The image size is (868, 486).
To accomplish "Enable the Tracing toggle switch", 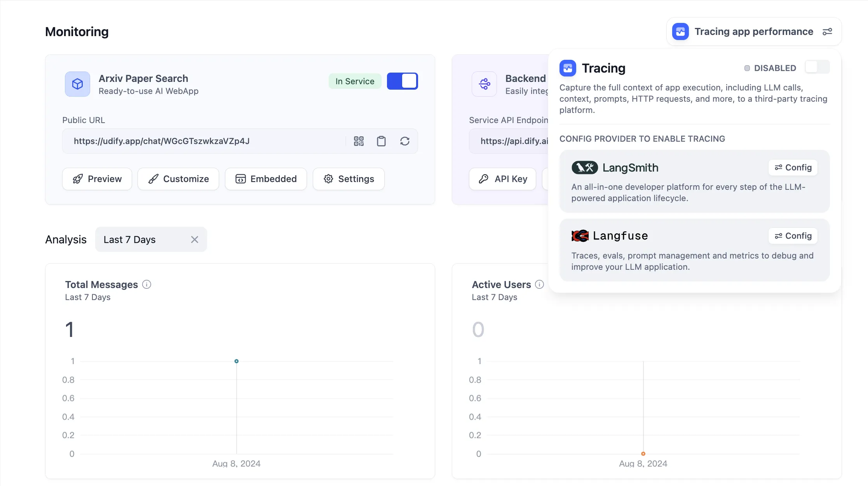I will click(817, 67).
